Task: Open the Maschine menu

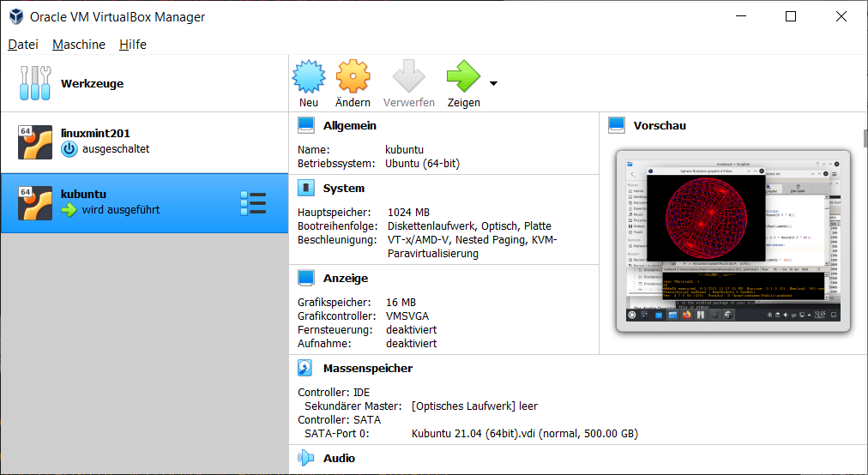Action: click(79, 45)
